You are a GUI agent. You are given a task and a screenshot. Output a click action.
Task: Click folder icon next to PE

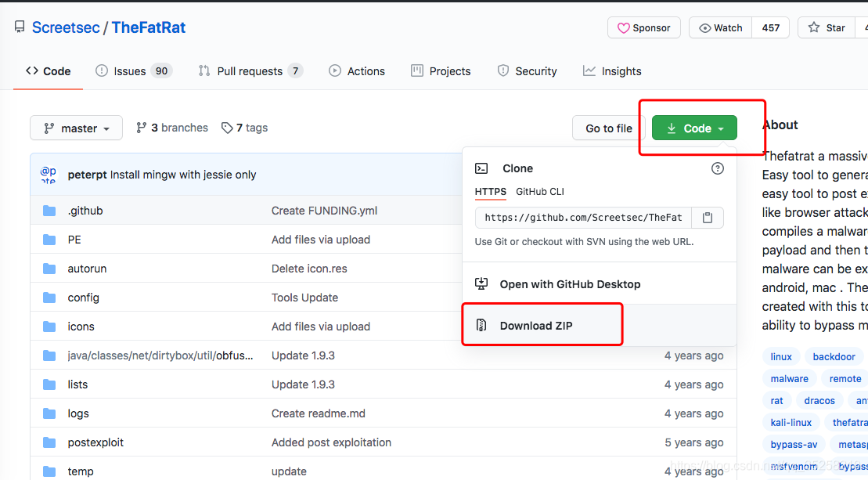tap(49, 239)
